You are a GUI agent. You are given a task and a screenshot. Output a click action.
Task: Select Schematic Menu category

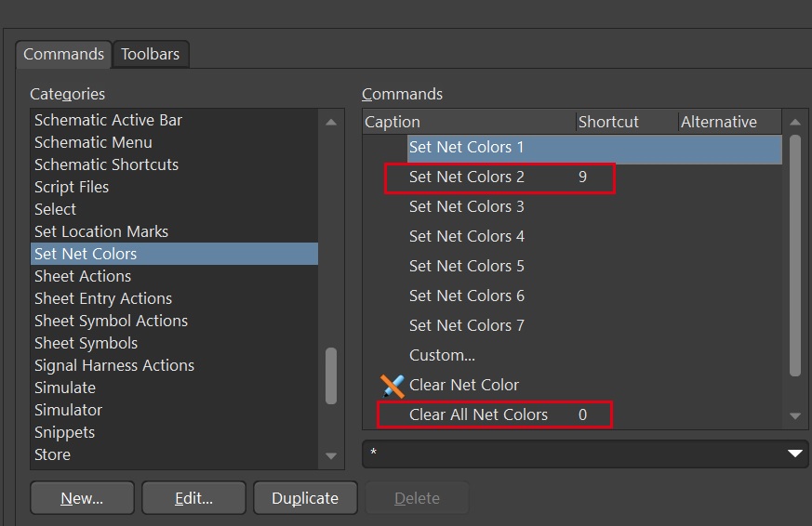point(174,142)
